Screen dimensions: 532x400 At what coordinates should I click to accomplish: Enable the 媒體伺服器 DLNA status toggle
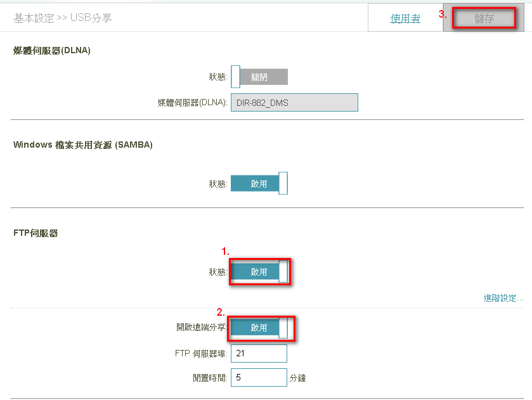coord(259,77)
